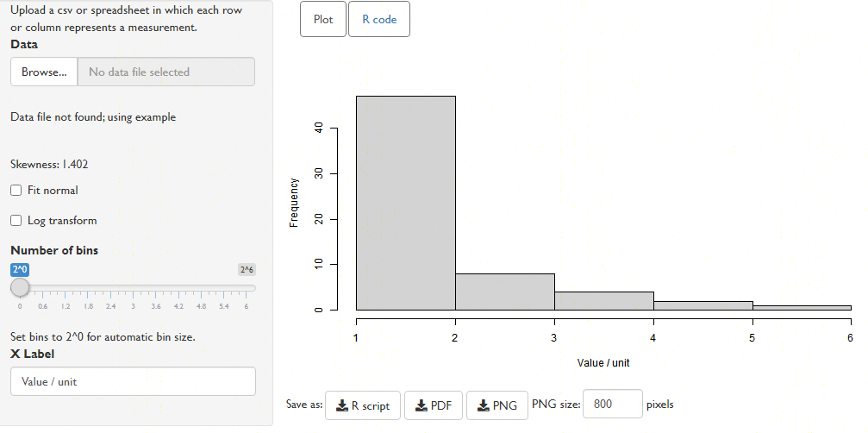
Task: Click the PNG size input box
Action: coord(613,405)
